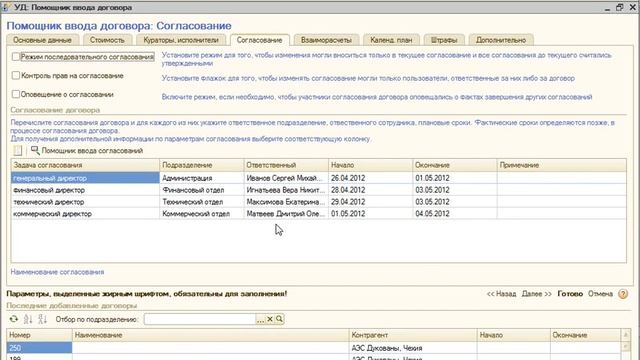Enable Режим последовательного согласования checkbox
This screenshot has height=360, width=640.
pyautogui.click(x=16, y=57)
